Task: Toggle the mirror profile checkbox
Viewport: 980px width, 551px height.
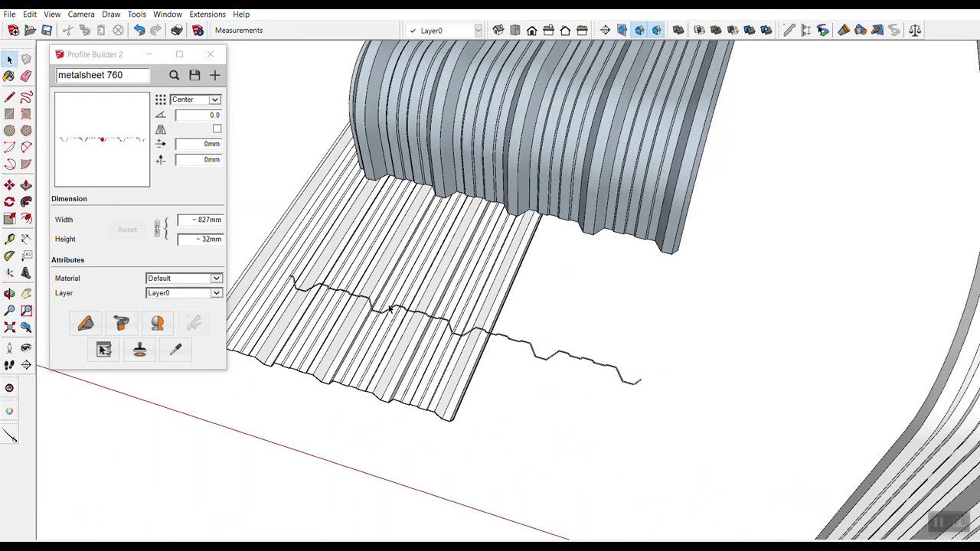Action: pyautogui.click(x=217, y=129)
